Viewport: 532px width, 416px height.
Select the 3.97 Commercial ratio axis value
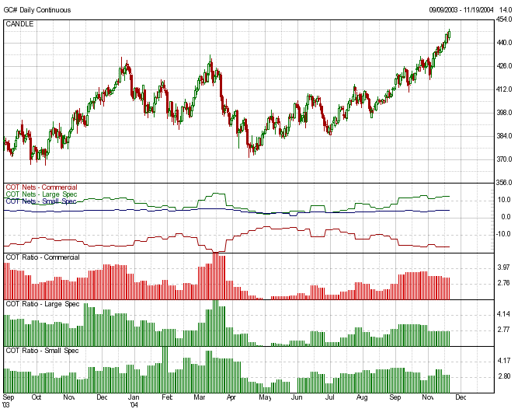point(504,267)
